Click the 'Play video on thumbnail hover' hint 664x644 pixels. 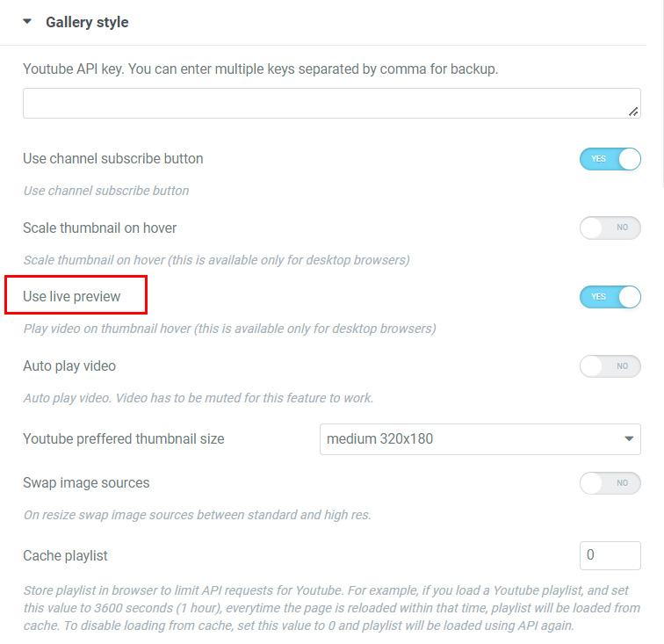coord(229,329)
